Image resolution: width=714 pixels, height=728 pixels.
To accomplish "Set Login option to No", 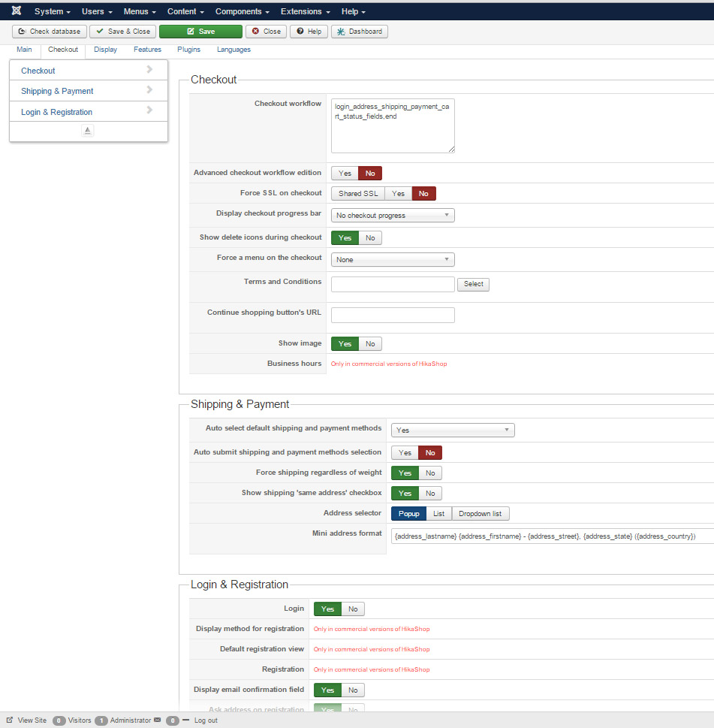I will [353, 609].
